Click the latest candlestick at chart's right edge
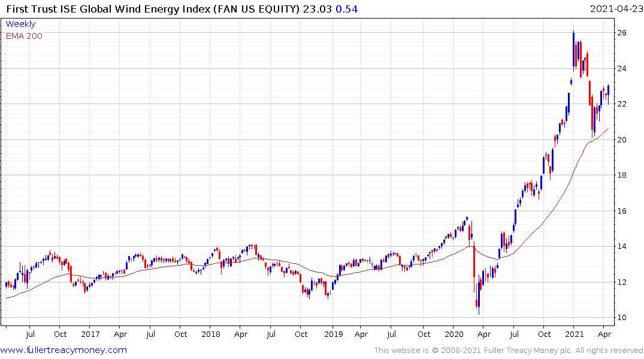 coord(608,91)
